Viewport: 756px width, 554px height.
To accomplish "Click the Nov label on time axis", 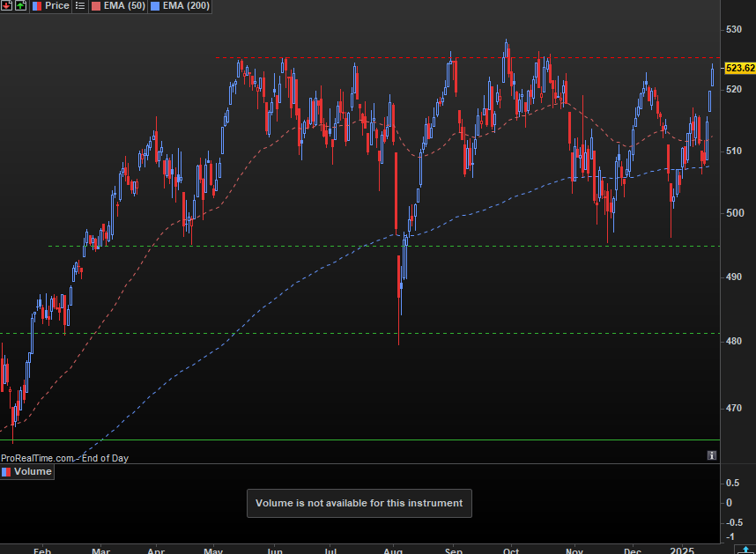I will (574, 550).
